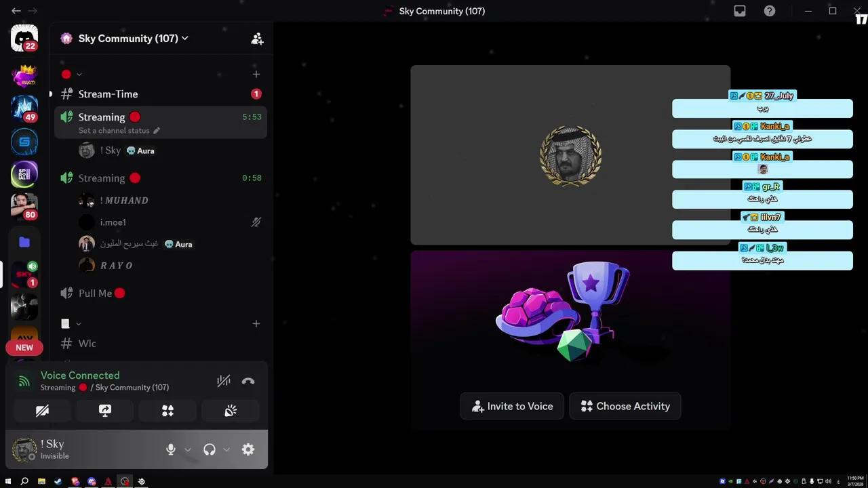Image resolution: width=868 pixels, height=488 pixels.
Task: Click the muted mic icon beside i.moe1
Action: click(256, 222)
